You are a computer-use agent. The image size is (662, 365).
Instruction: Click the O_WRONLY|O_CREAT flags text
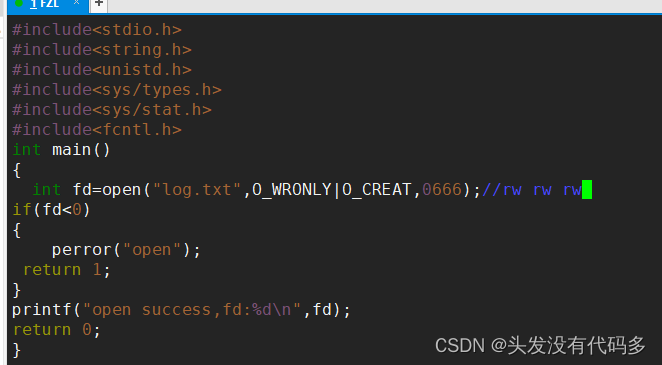(x=332, y=190)
